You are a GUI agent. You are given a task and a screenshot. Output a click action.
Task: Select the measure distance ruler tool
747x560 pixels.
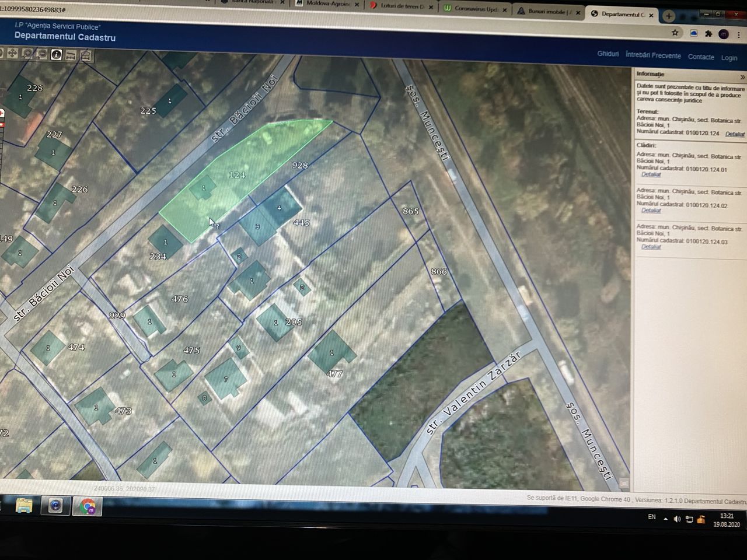[71, 55]
